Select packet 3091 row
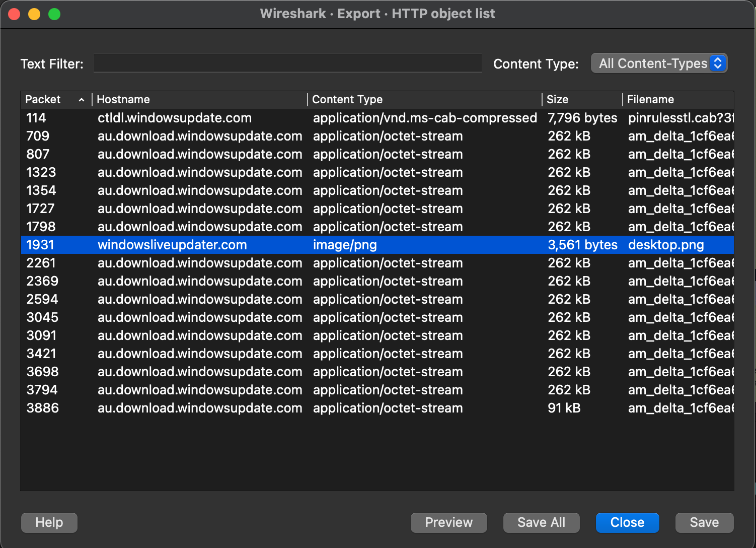 [377, 335]
